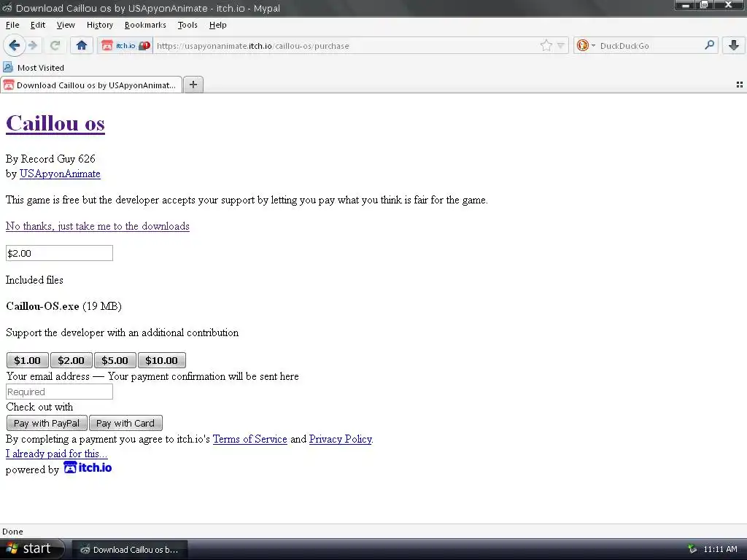Image resolution: width=747 pixels, height=560 pixels.
Task: Open the View menu
Action: click(x=66, y=25)
